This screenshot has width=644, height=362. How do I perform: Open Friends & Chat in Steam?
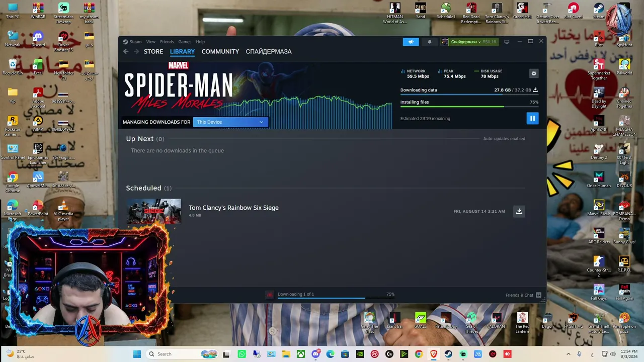click(523, 295)
